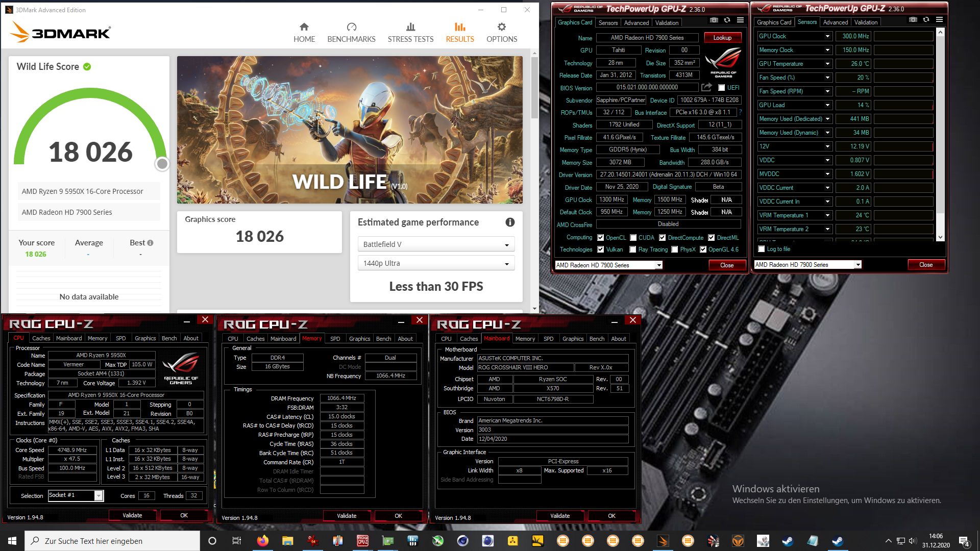Open Windows Start menu

pos(12,541)
